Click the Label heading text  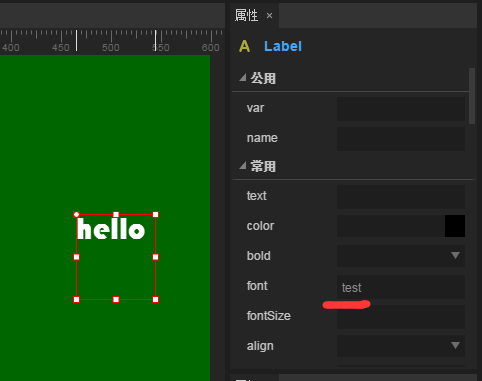(x=283, y=46)
